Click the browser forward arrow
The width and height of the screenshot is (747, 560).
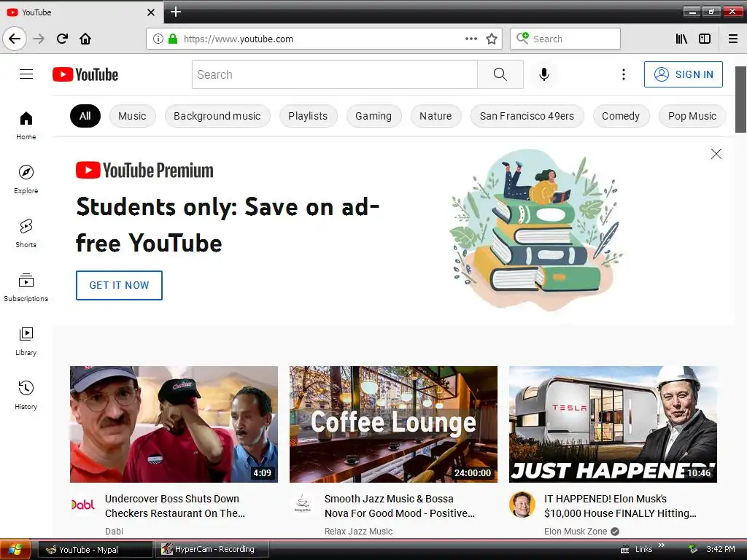tap(39, 39)
